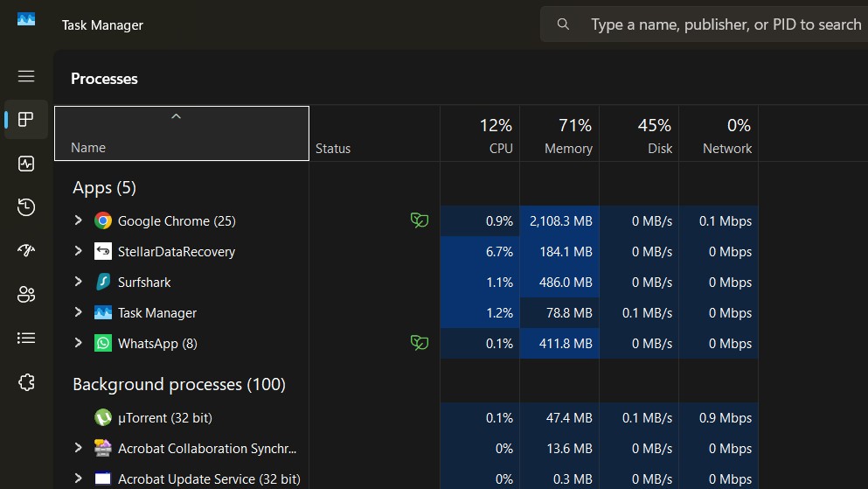The height and width of the screenshot is (489, 868).
Task: Click the Task Manager logo in the title bar
Action: pyautogui.click(x=26, y=19)
